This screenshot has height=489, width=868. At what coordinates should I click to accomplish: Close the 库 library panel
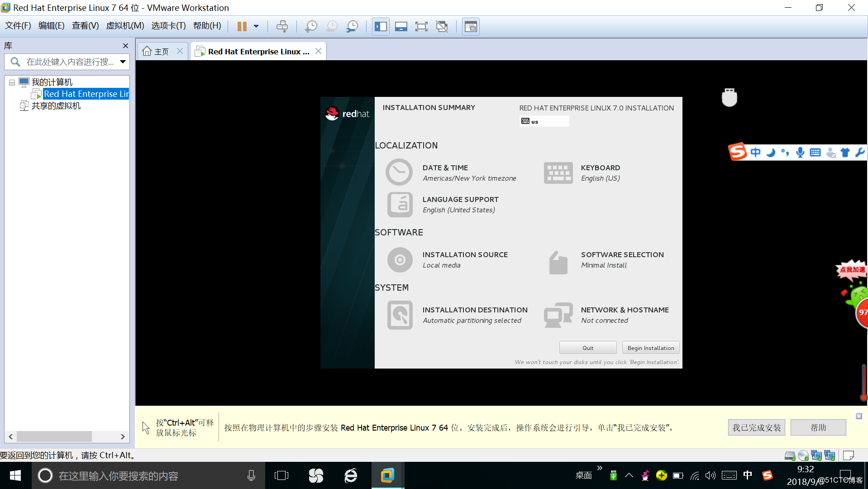[126, 46]
